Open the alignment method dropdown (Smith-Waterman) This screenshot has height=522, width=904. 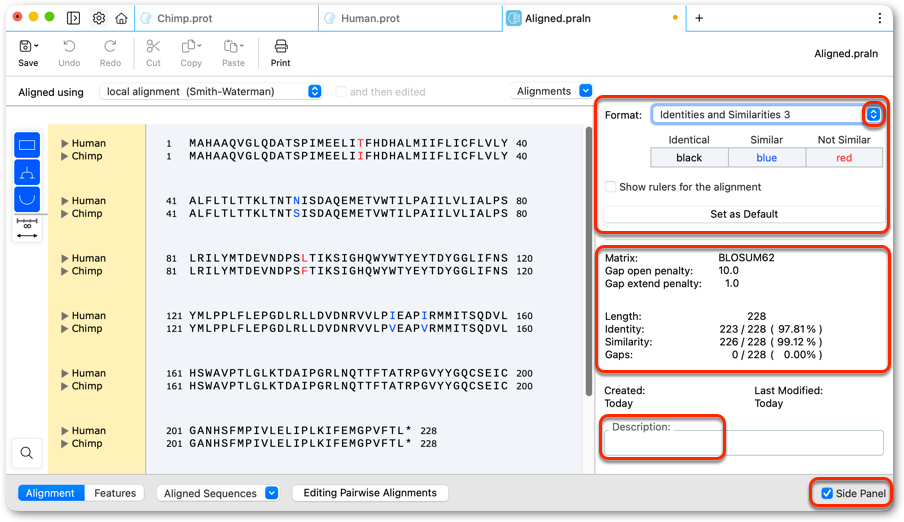211,91
